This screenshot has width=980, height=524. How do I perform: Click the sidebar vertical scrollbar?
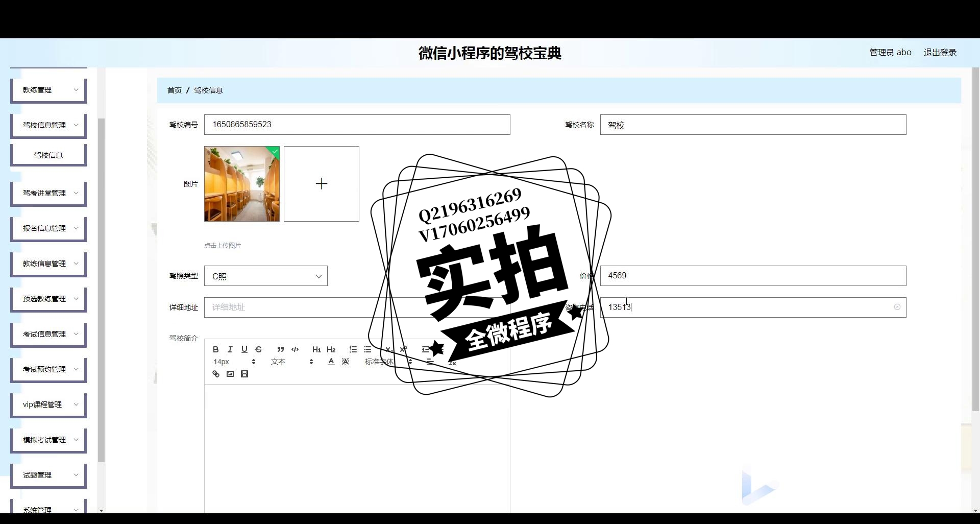[x=101, y=290]
